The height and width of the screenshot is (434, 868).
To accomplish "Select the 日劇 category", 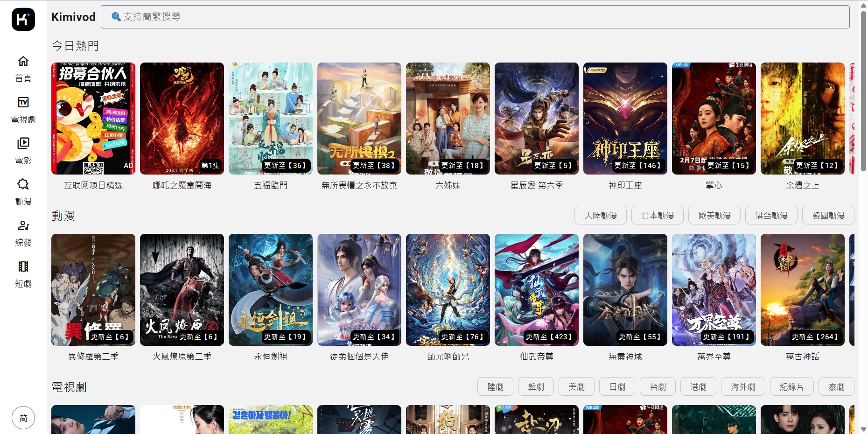I will [617, 387].
